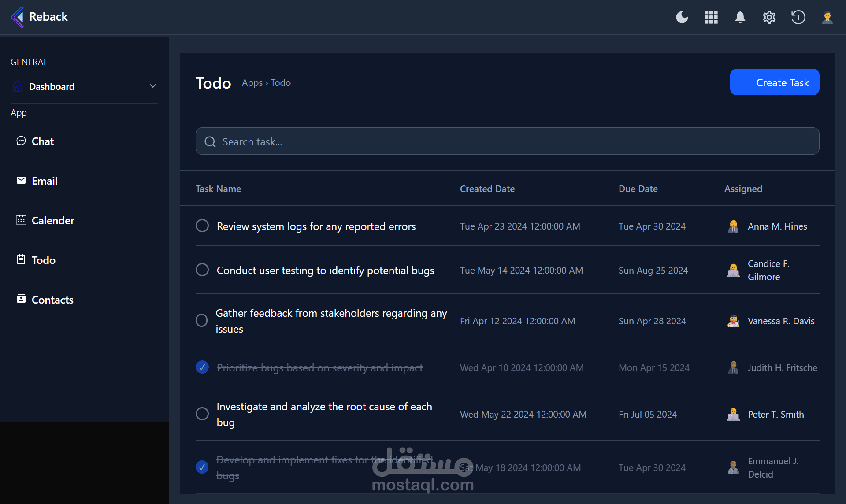846x504 pixels.
Task: Mark Conduct user testing task complete
Action: pos(202,270)
